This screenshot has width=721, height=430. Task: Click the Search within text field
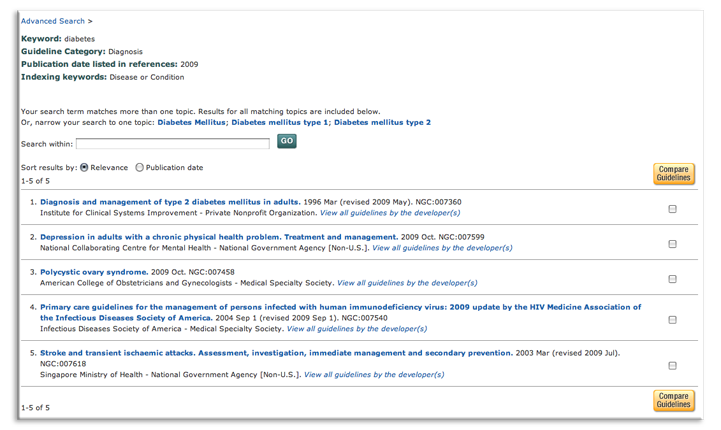(172, 143)
